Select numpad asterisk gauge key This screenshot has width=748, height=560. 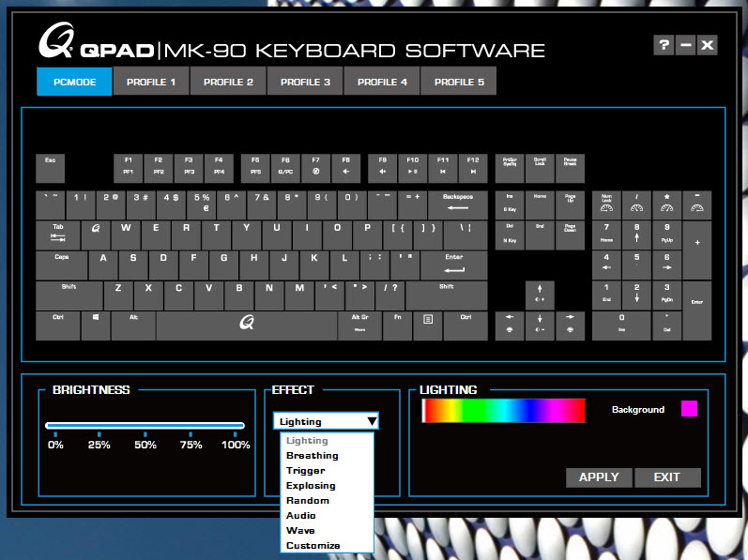coord(667,204)
